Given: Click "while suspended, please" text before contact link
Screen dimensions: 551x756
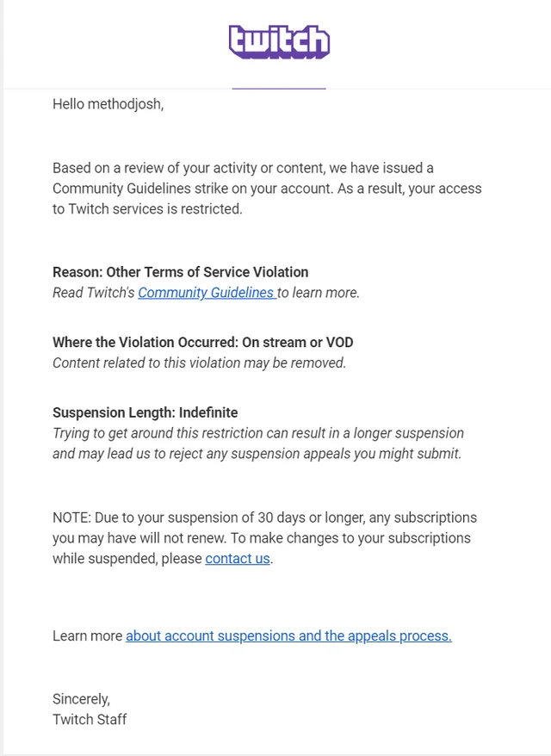Looking at the screenshot, I should pyautogui.click(x=127, y=559).
